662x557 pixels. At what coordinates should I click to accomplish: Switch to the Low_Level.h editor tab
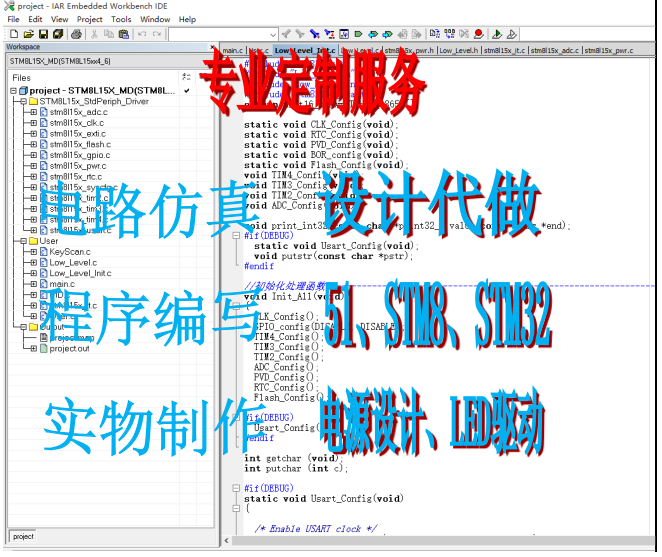(x=459, y=50)
